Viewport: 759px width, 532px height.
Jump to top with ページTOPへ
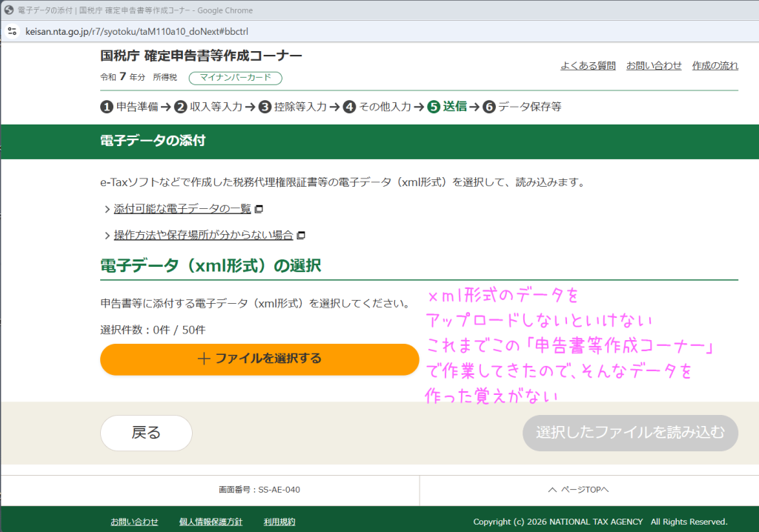578,490
